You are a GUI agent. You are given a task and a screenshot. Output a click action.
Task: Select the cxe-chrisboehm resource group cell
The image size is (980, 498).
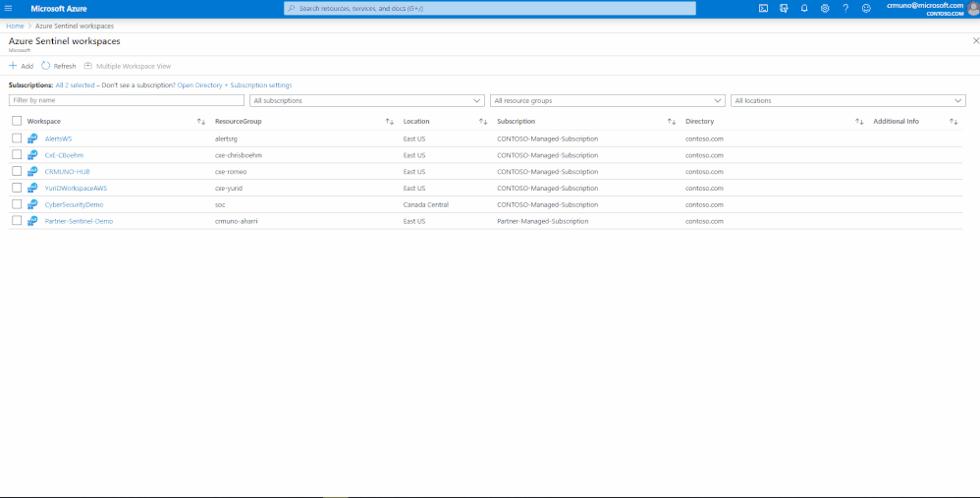pyautogui.click(x=238, y=155)
